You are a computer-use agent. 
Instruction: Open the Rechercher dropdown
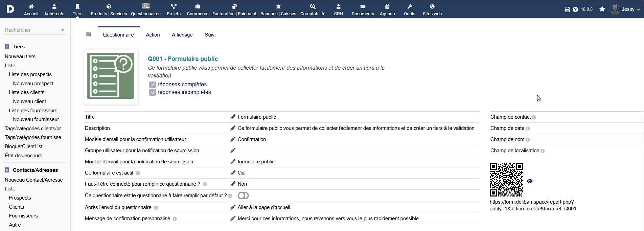coord(34,30)
